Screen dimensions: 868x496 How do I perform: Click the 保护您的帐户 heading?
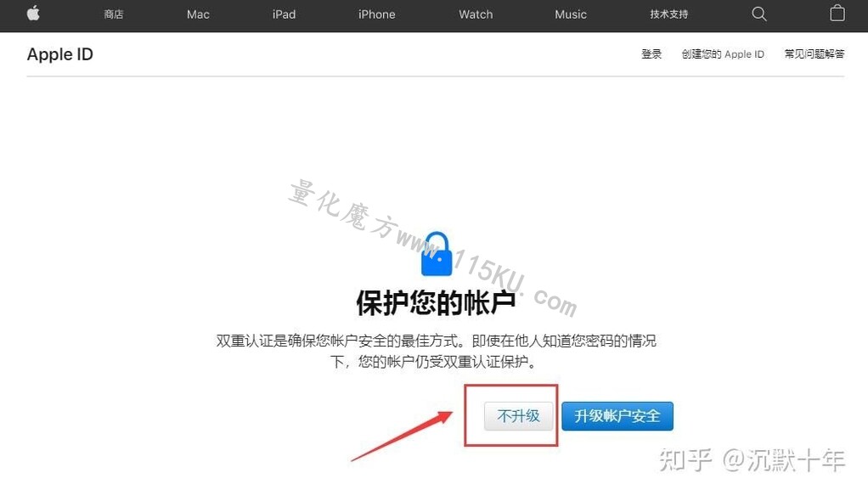(436, 303)
